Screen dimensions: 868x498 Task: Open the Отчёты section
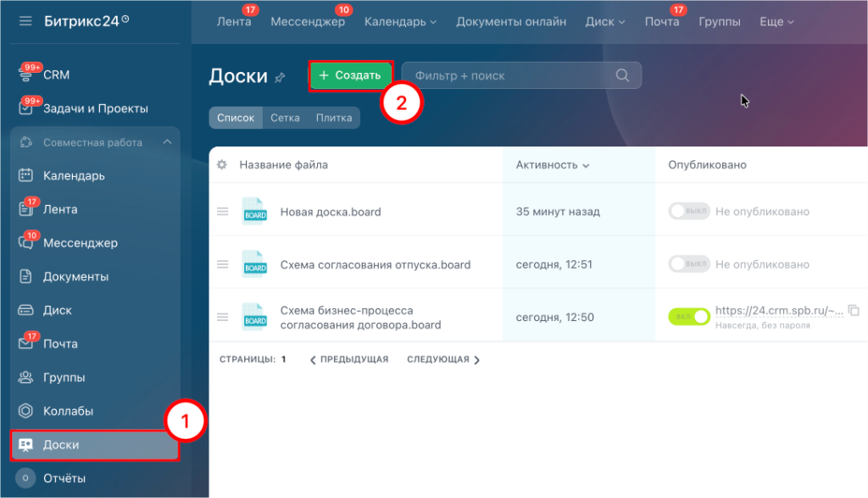click(x=66, y=478)
